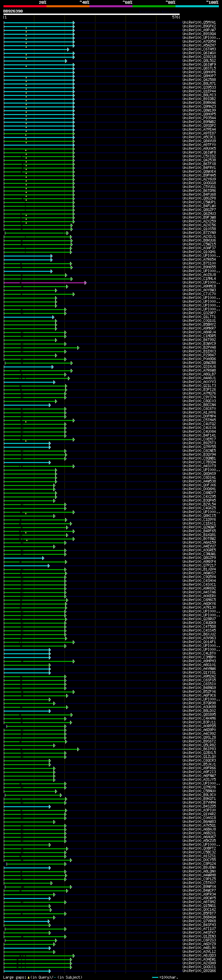Select hit label UniRef100_C1MHL4
Image resolution: width=222 pixels, height=980 pixels.
pyautogui.click(x=199, y=278)
